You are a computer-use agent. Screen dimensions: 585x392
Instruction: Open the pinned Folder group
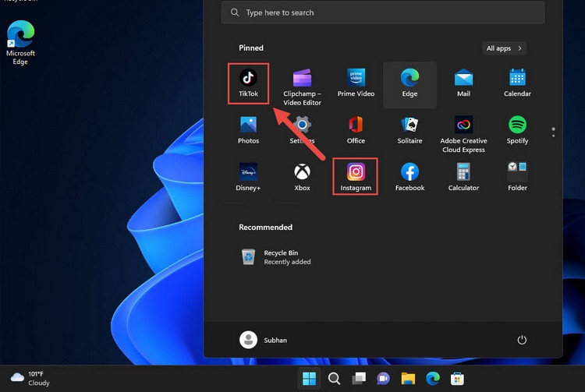(517, 177)
